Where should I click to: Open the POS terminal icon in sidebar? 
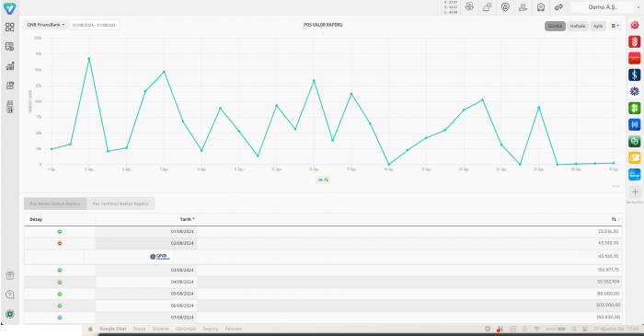(10, 107)
